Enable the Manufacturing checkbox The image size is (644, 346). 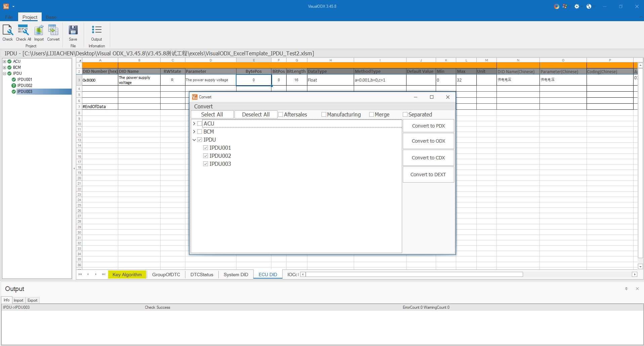[324, 114]
